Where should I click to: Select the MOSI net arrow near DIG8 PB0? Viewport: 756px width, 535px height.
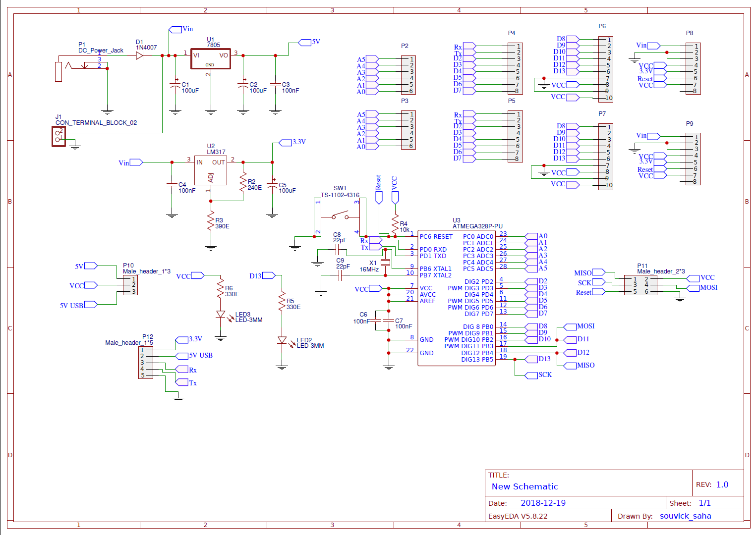coord(570,326)
